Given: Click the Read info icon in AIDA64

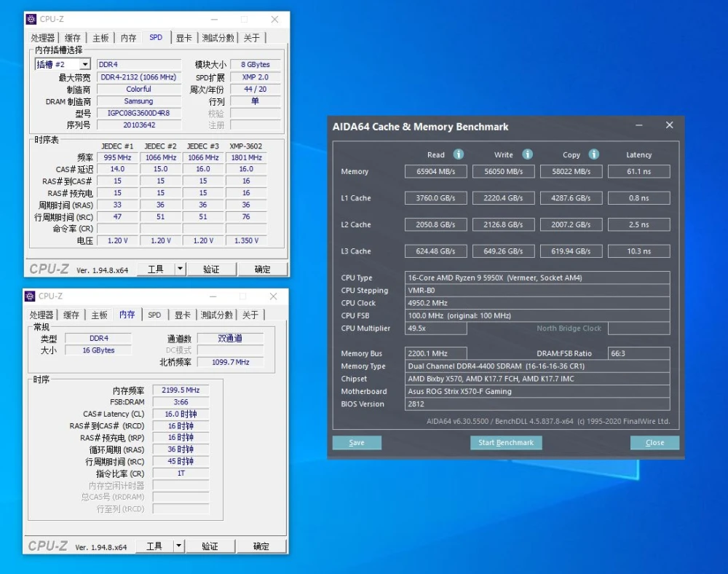Looking at the screenshot, I should tap(459, 154).
